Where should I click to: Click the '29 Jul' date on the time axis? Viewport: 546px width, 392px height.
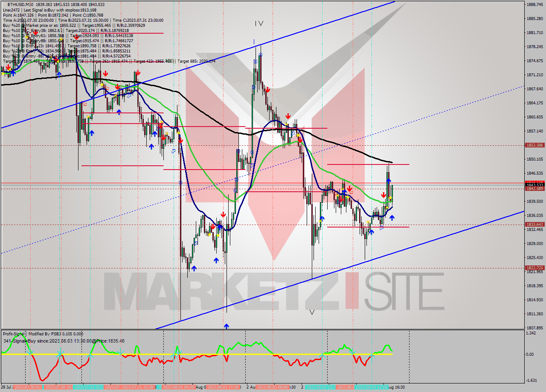coord(6,387)
